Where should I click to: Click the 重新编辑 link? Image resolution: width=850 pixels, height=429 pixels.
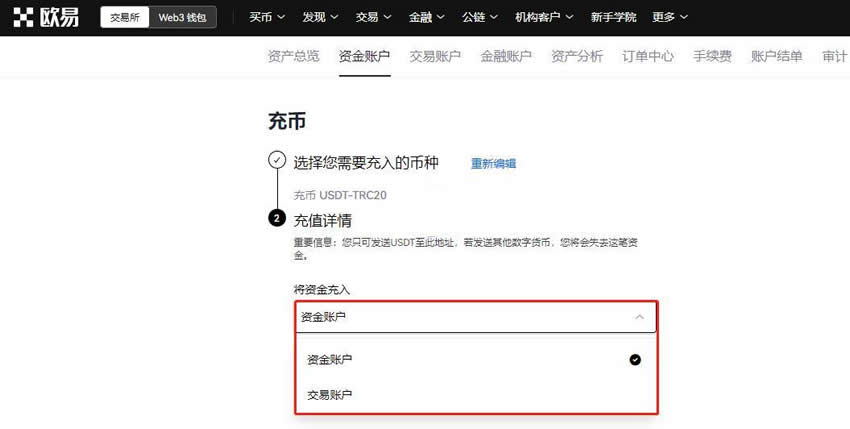pos(493,163)
